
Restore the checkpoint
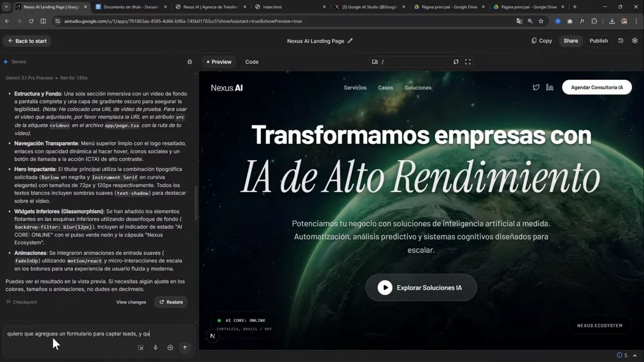pyautogui.click(x=171, y=302)
